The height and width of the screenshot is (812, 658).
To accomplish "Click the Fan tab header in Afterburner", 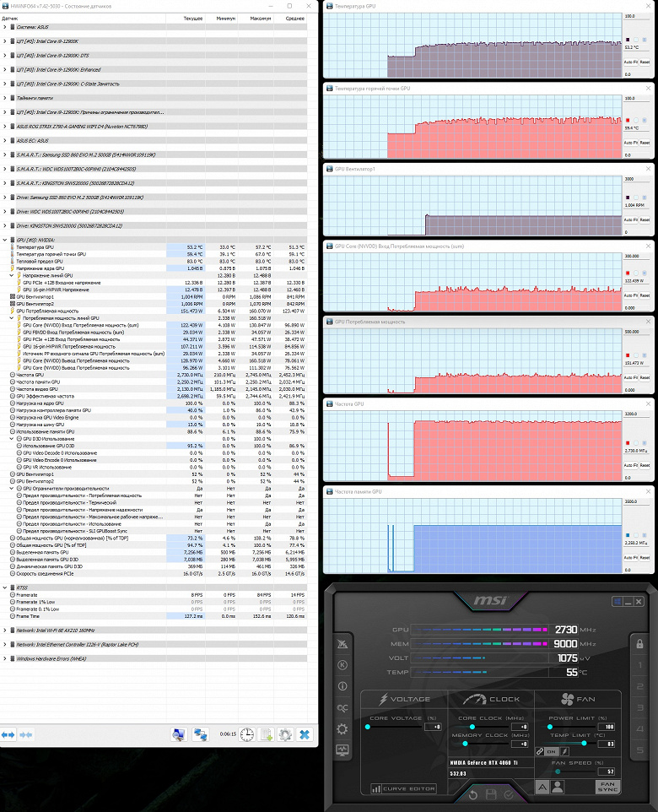I will (x=578, y=699).
